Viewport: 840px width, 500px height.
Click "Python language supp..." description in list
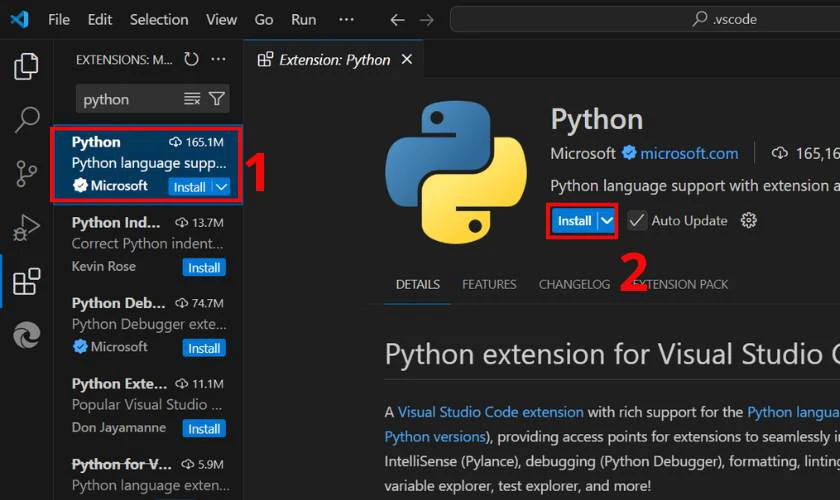[149, 163]
